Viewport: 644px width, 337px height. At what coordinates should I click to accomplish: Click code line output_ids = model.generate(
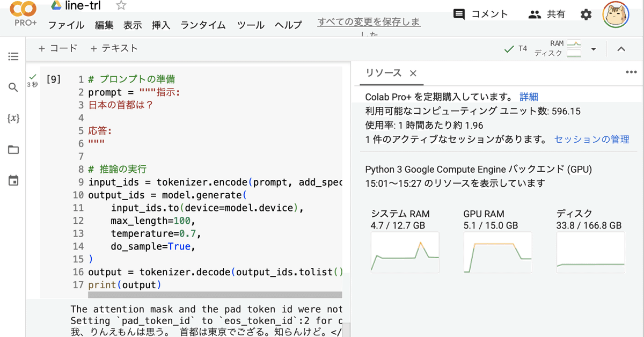click(x=167, y=195)
